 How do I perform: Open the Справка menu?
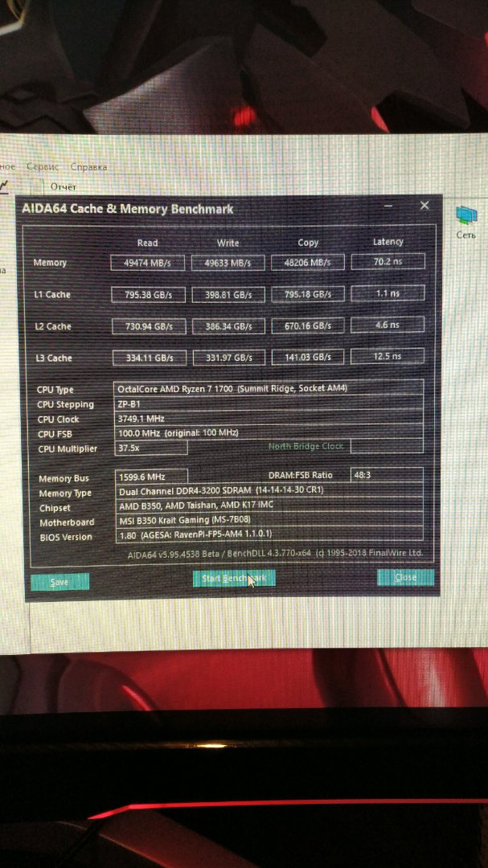click(x=89, y=166)
